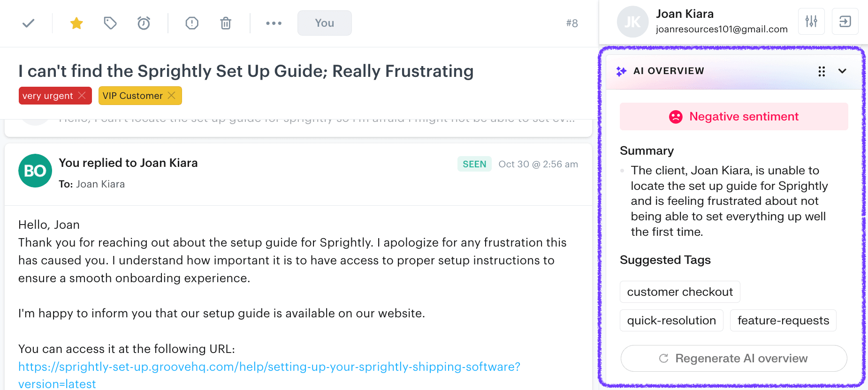This screenshot has width=868, height=390.
Task: Click the forward-arrow icon beside the sliders icon
Action: 845,21
